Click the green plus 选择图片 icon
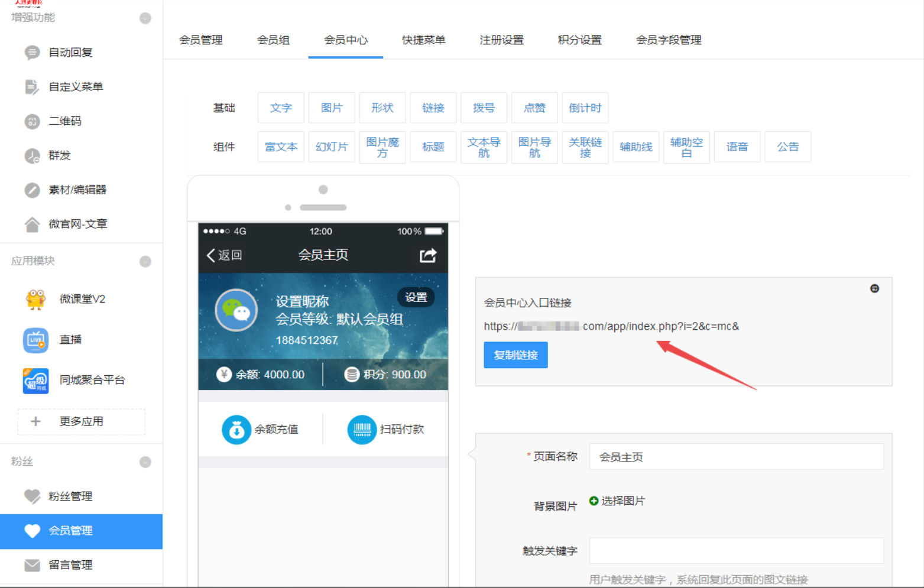The height and width of the screenshot is (588, 924). (594, 501)
